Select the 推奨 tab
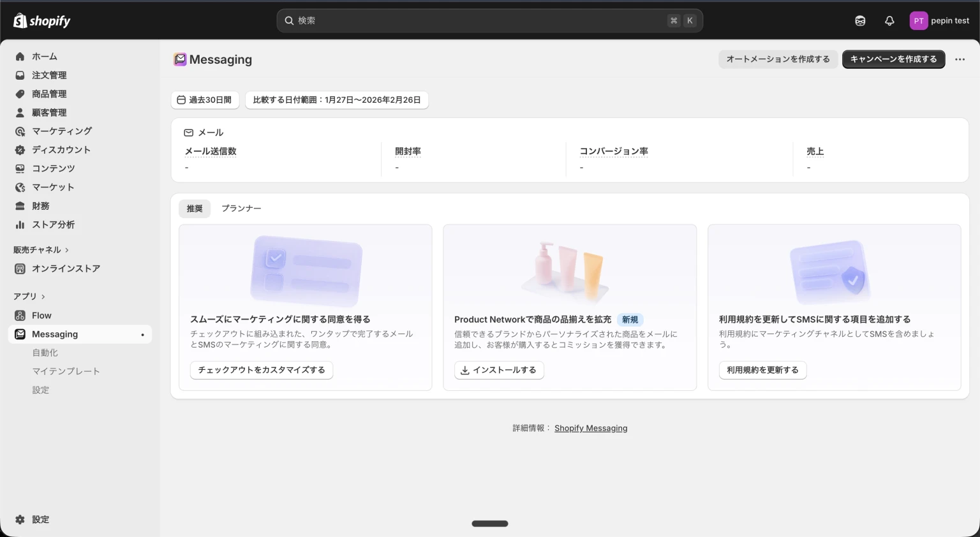 [x=194, y=209]
